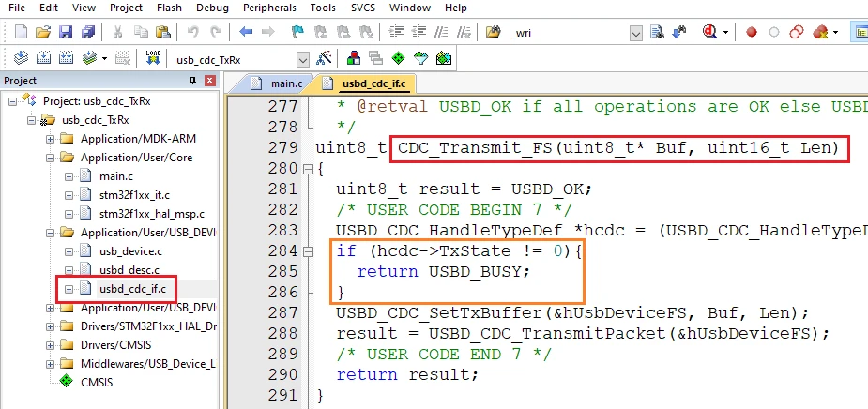
Task: Open Options for Target with the magic wand icon
Action: click(x=324, y=58)
